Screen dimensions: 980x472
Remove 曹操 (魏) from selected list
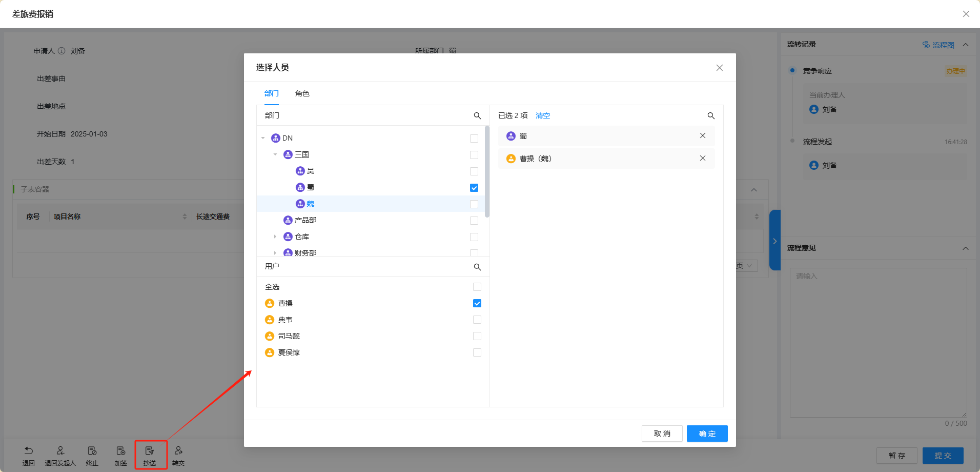[x=702, y=159]
